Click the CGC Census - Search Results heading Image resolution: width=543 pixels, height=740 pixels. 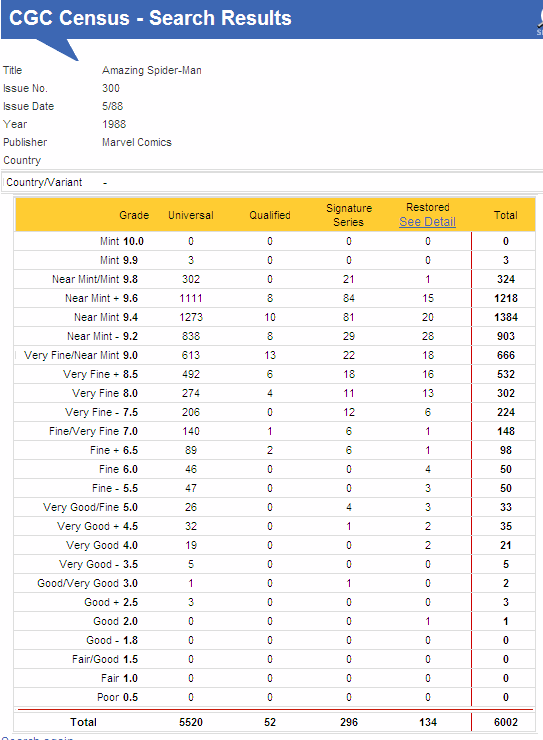click(x=150, y=18)
